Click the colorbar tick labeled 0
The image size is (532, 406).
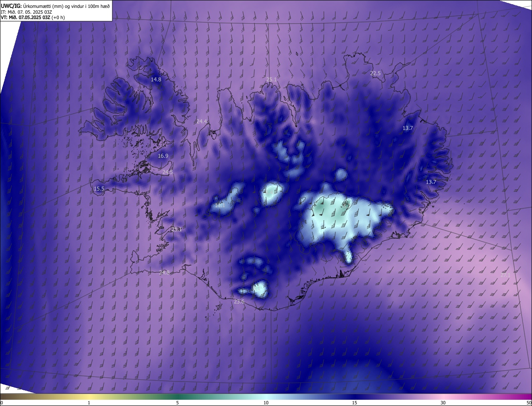(2, 403)
